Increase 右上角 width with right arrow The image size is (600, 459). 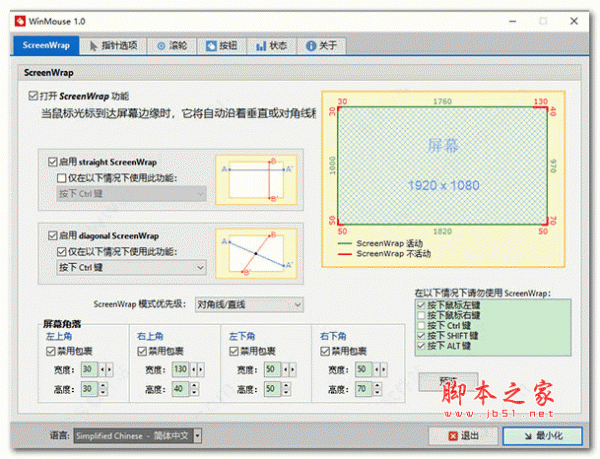pos(201,369)
